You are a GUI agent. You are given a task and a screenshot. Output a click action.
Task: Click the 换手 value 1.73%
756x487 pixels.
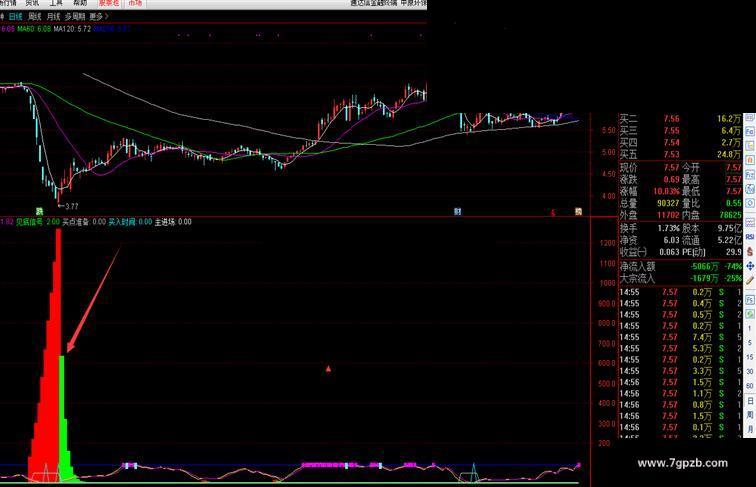point(668,228)
